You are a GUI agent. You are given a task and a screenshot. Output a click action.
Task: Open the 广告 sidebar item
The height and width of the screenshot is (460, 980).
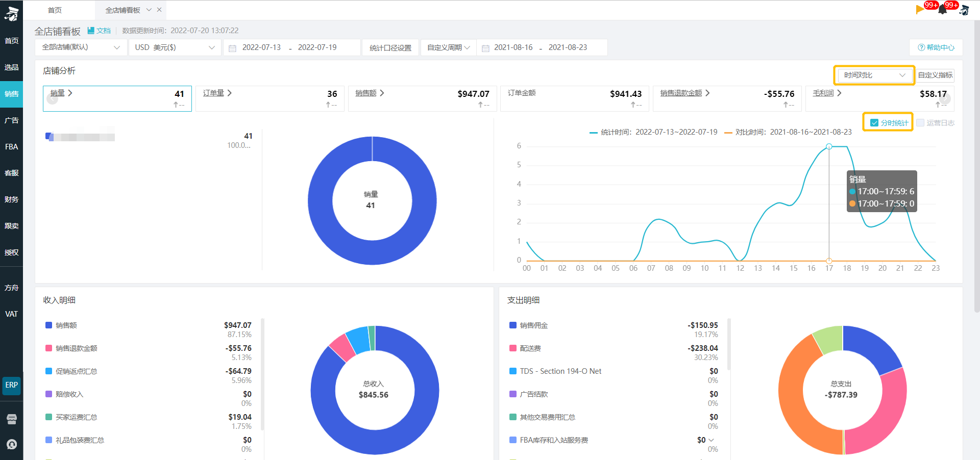[x=11, y=120]
